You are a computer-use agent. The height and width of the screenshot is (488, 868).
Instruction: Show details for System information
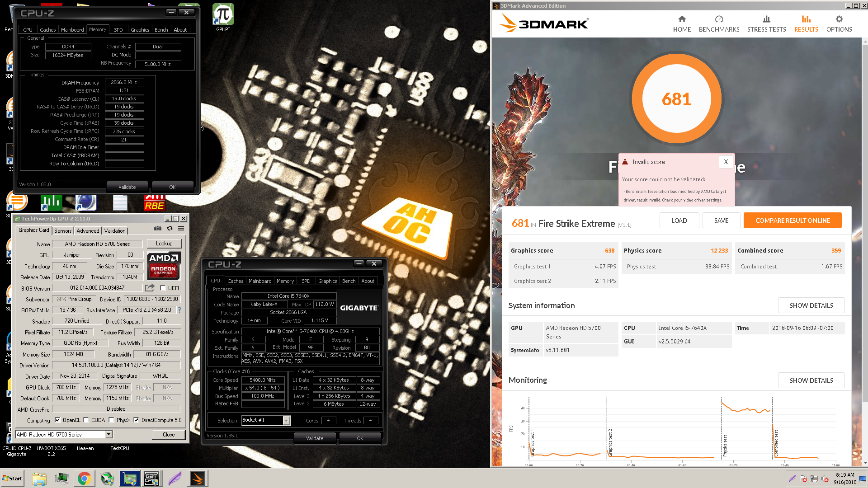click(811, 305)
